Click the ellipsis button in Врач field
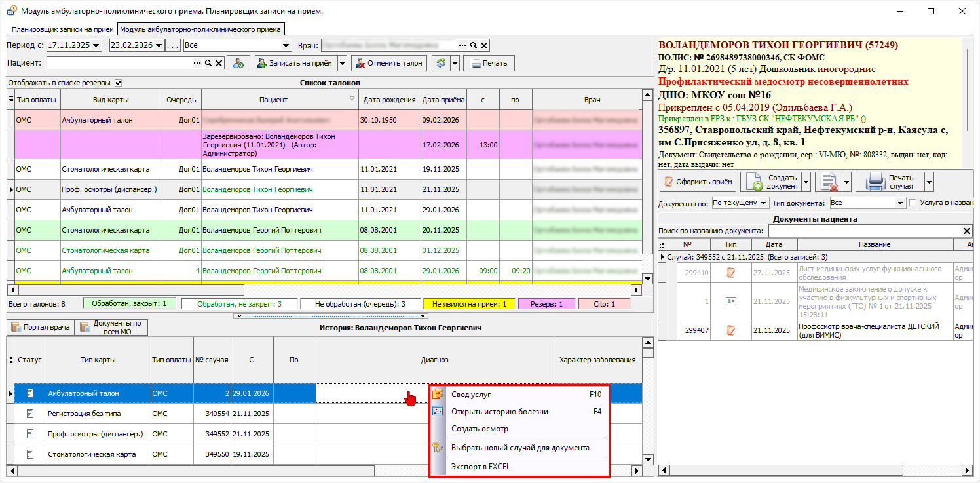Image resolution: width=980 pixels, height=483 pixels. 462,45
